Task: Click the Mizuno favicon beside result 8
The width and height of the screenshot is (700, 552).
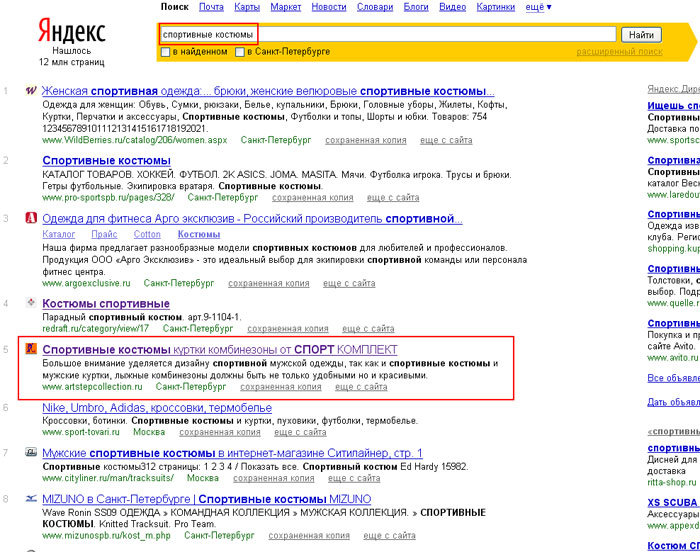Action: 31,498
